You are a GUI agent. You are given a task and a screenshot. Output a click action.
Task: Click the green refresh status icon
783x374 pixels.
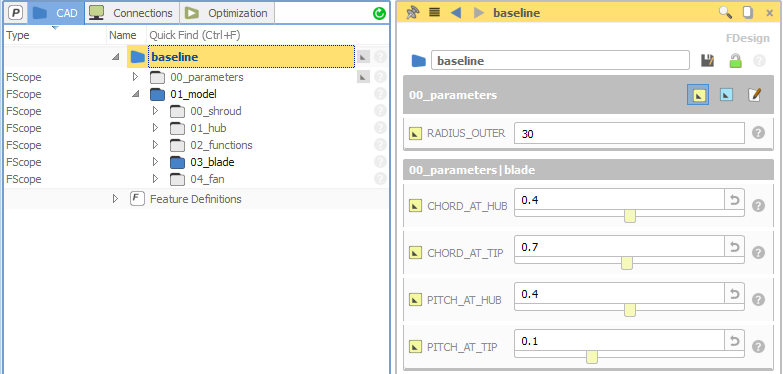pos(380,13)
